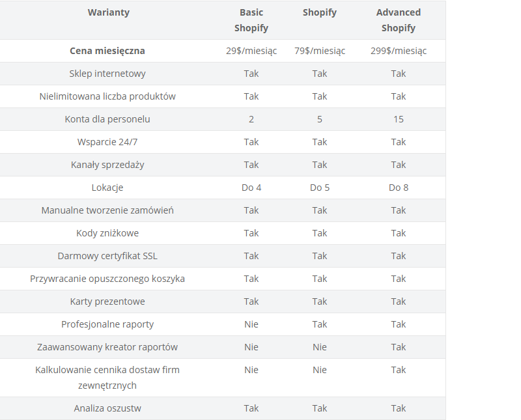
Task: Click Zaawansowany kreator raportów label
Action: click(107, 347)
